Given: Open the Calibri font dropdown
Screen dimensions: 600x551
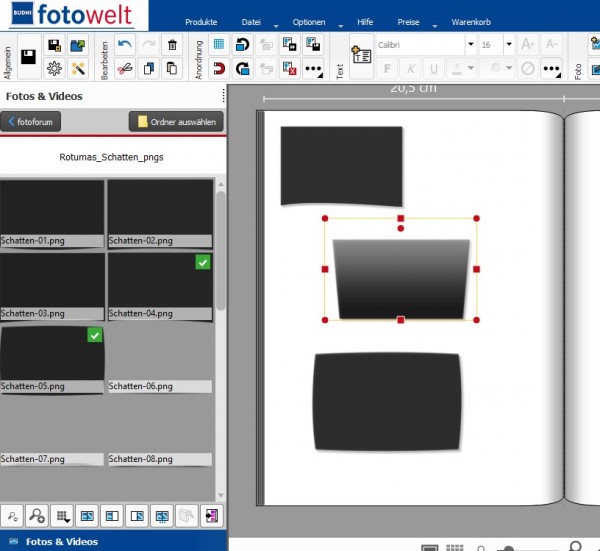Looking at the screenshot, I should [x=471, y=44].
